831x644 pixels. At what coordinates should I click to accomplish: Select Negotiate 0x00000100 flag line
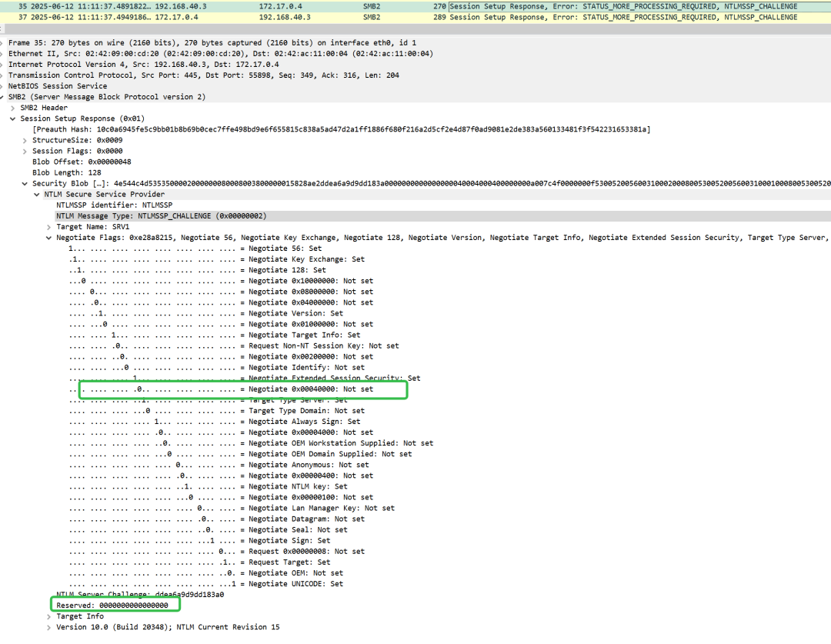[221, 497]
